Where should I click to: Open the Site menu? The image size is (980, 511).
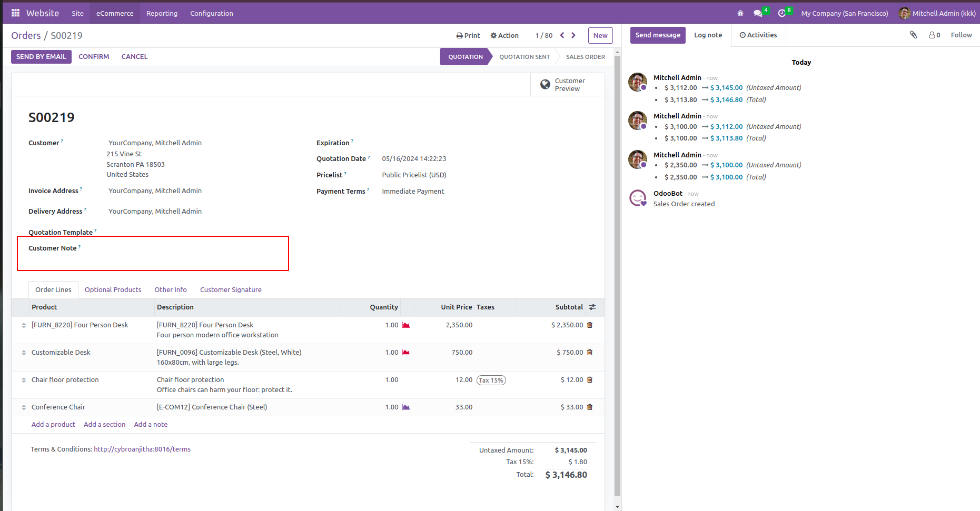pos(78,13)
